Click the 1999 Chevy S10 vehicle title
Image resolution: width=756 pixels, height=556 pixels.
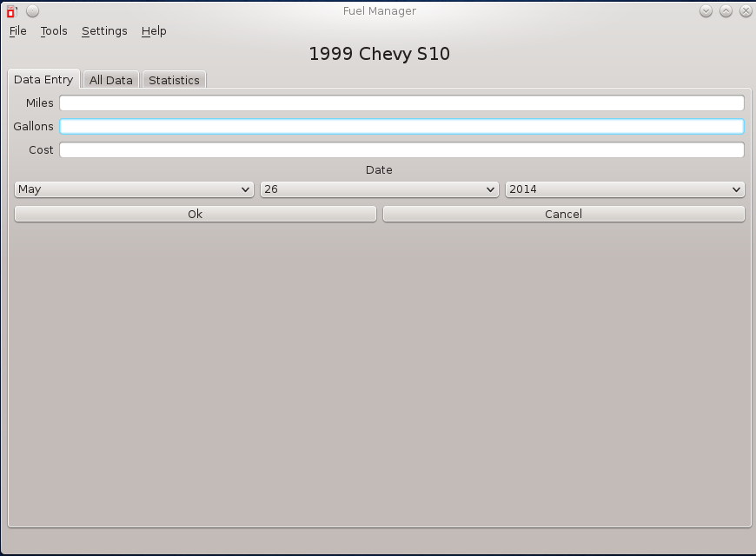[x=380, y=54]
